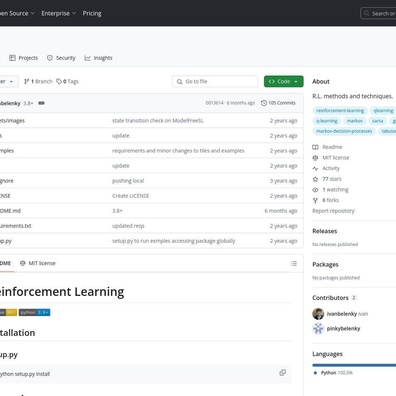Screen dimensions: 396x396
Task: Open the Activity link
Action: tap(331, 168)
